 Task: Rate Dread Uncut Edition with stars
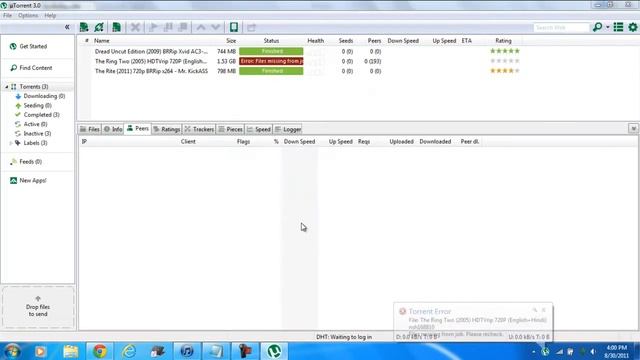click(505, 51)
